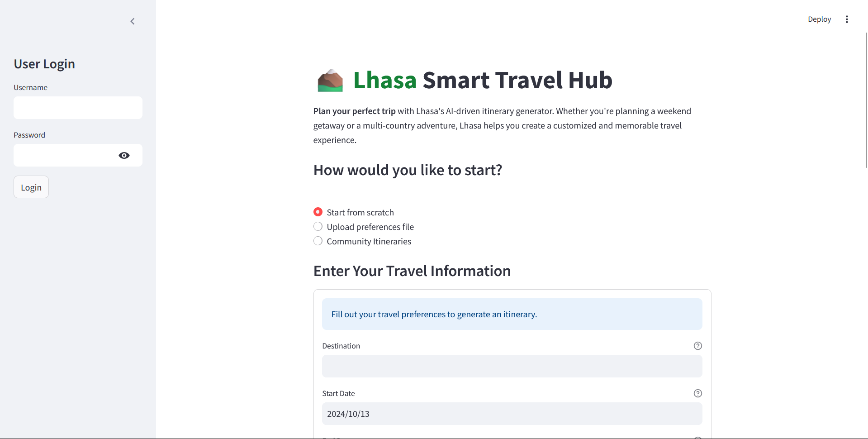This screenshot has width=868, height=439.
Task: Click the User Login sidebar heading
Action: click(44, 64)
